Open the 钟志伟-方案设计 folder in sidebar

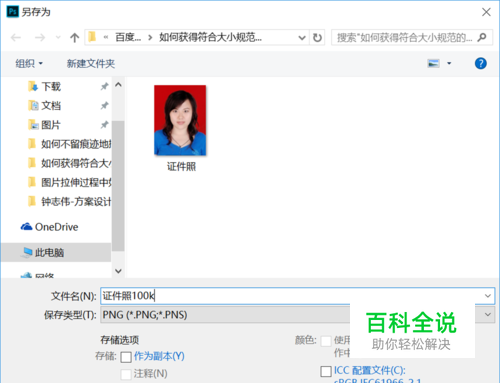coord(70,201)
